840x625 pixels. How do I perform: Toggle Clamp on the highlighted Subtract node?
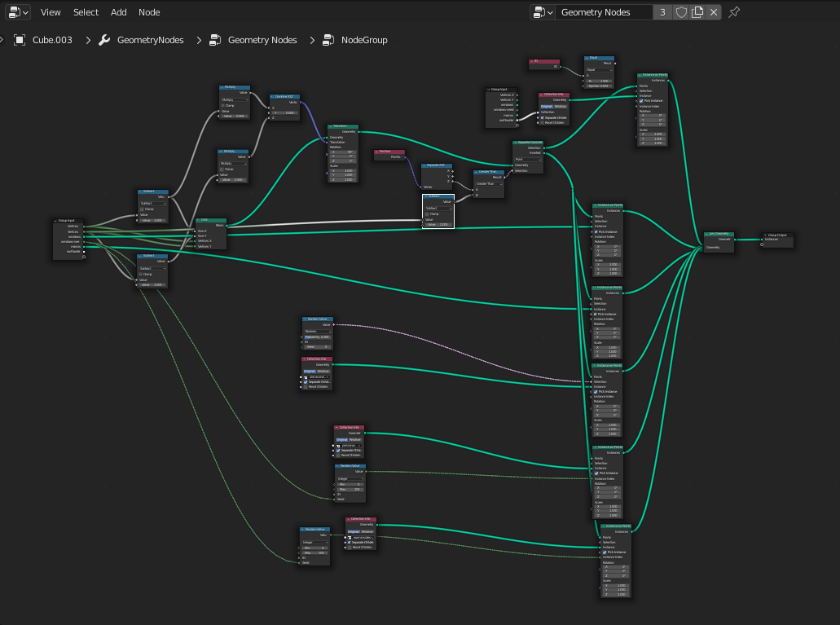[x=428, y=213]
